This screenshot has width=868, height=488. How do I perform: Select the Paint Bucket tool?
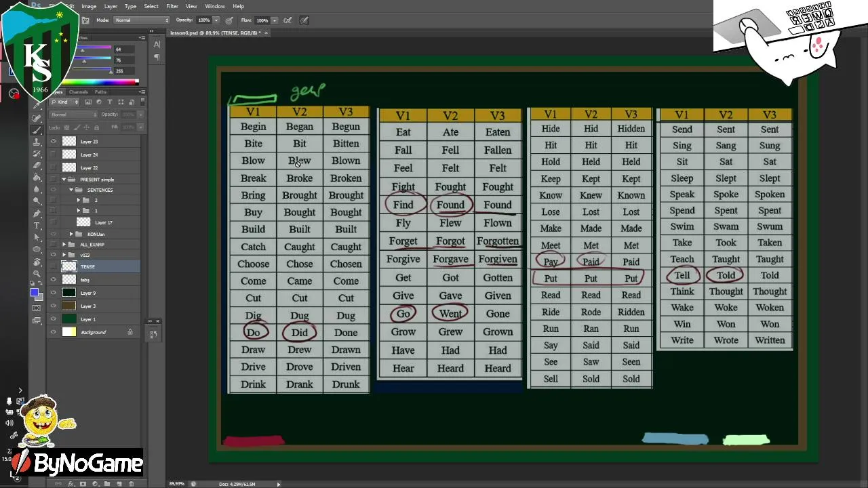point(37,177)
